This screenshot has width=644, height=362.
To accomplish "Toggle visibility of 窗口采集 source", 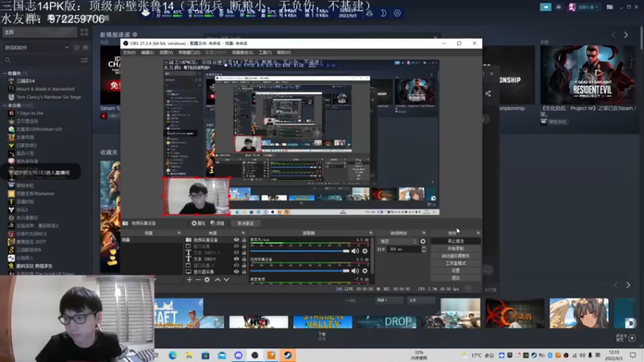I will click(x=236, y=246).
